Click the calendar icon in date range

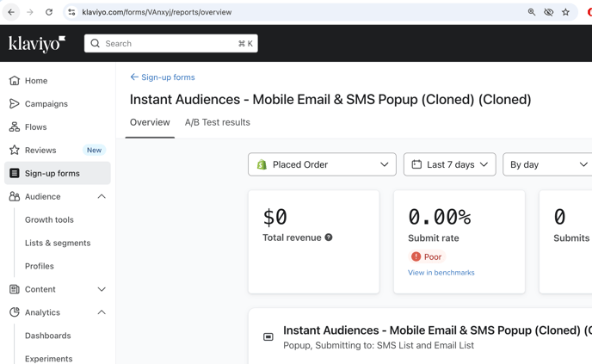pyautogui.click(x=416, y=164)
